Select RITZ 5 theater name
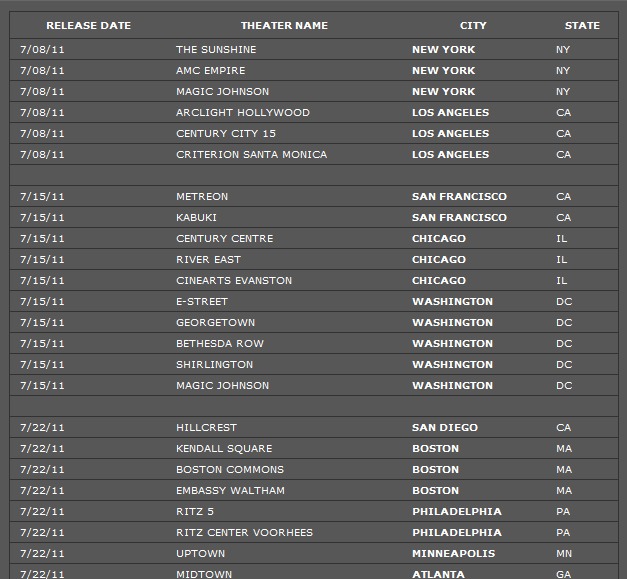This screenshot has width=627, height=579. (195, 511)
